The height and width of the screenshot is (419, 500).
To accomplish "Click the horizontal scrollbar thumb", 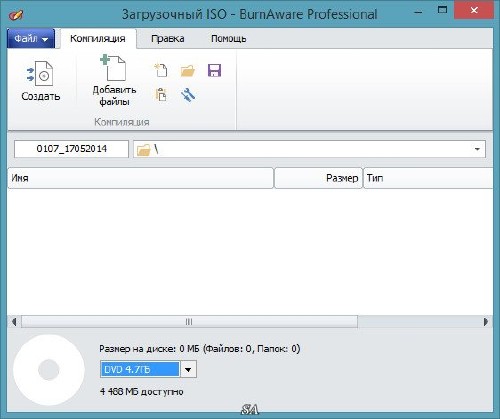I will click(x=189, y=322).
